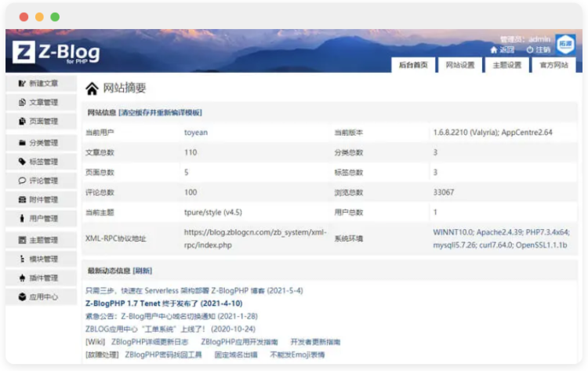Screen dimensions: 588x371
Task: Click the 清空缓存并重新编译模板 link
Action: (161, 112)
